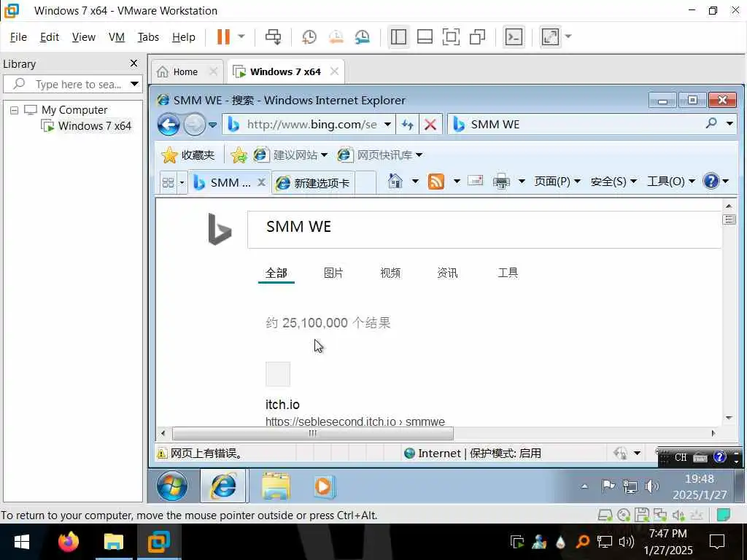Open Firefox from the host taskbar
The width and height of the screenshot is (747, 560).
point(68,542)
